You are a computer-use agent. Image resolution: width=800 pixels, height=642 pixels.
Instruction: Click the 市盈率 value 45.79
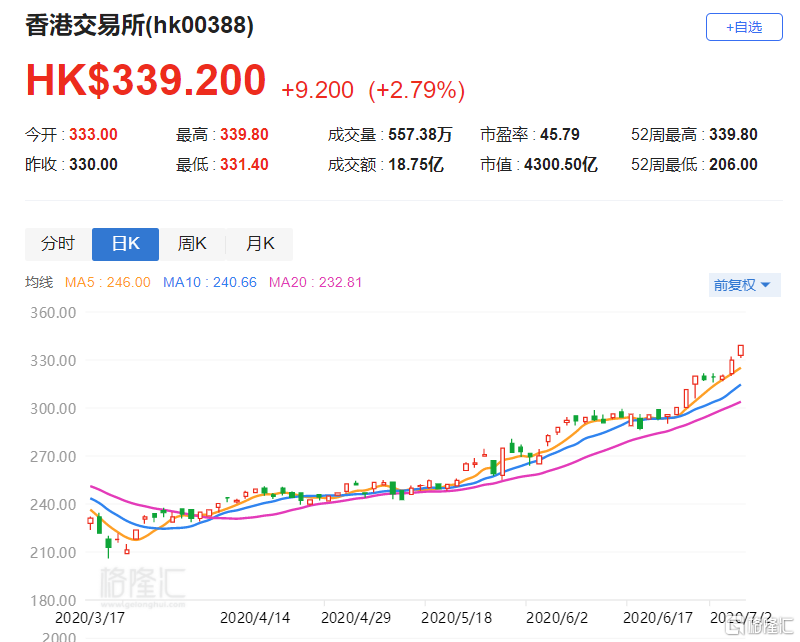pos(560,135)
